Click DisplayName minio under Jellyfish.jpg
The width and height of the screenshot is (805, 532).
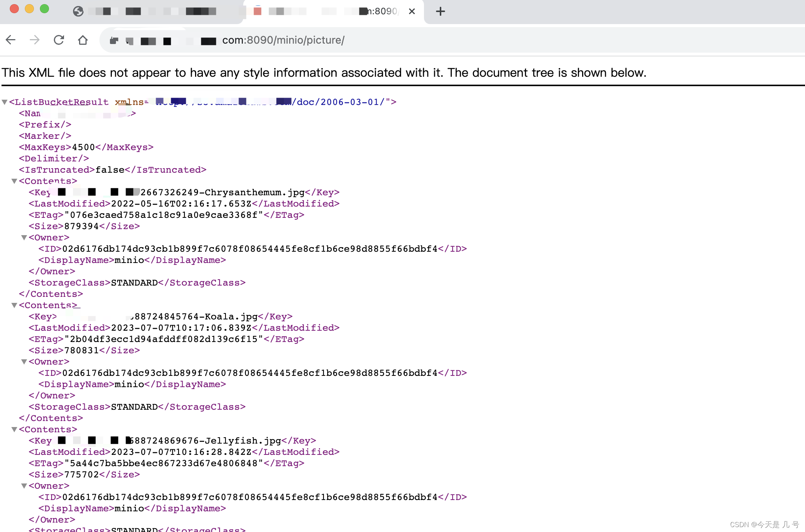click(129, 508)
